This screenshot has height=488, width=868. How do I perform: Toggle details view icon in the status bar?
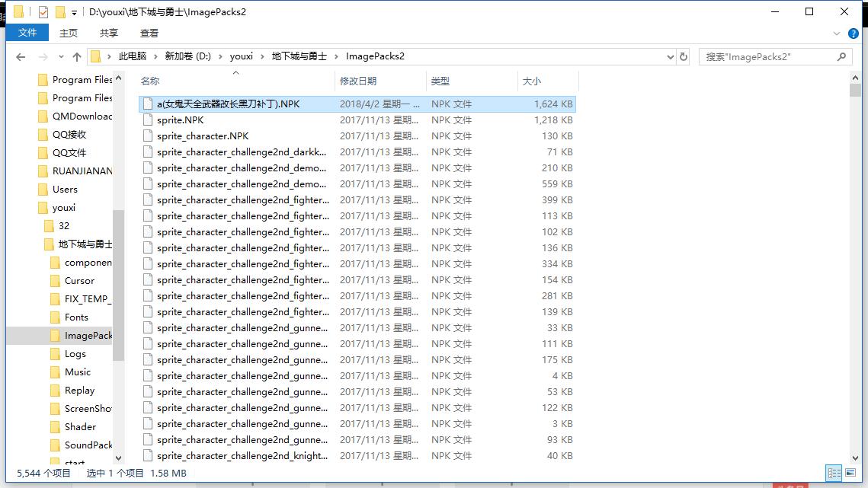(x=834, y=473)
